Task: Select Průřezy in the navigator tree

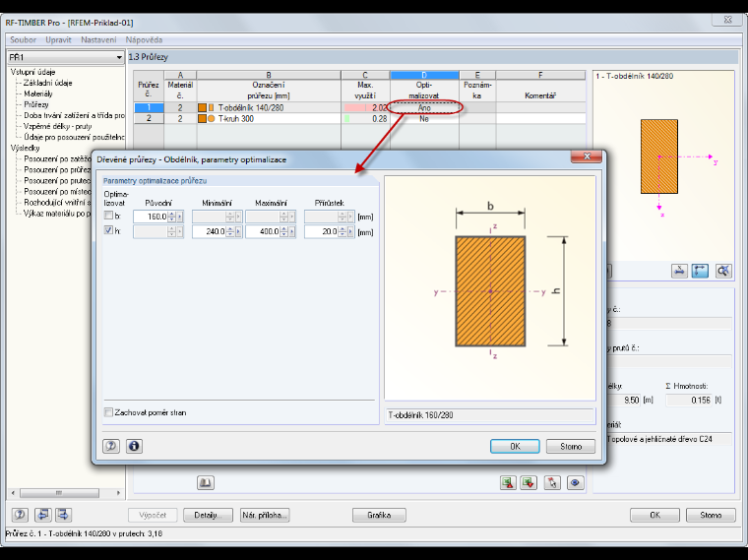Action: [36, 104]
